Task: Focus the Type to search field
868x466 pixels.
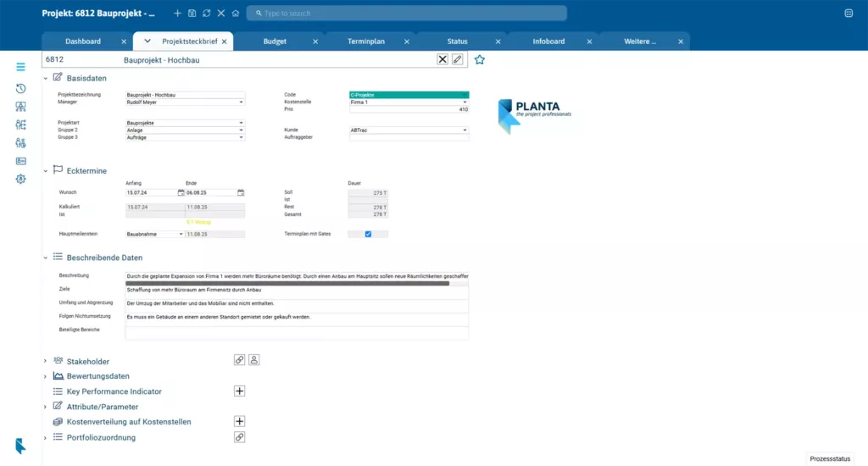Action: [406, 14]
